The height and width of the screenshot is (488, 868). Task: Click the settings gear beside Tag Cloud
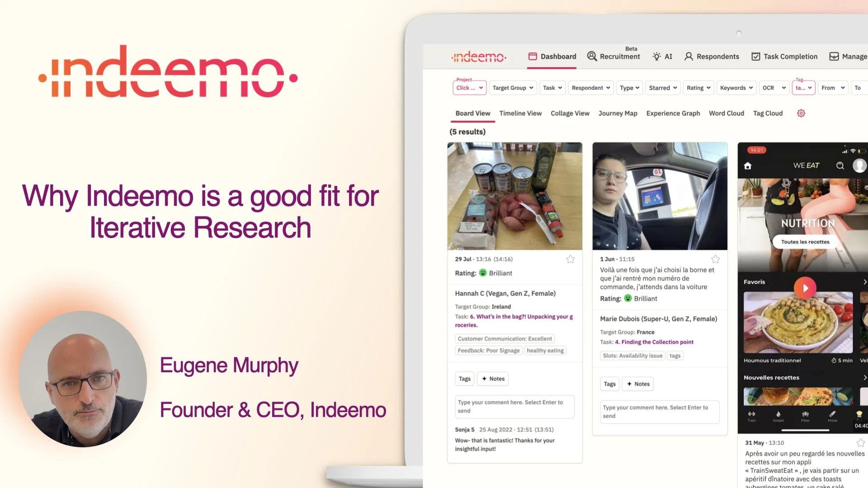[x=801, y=113]
